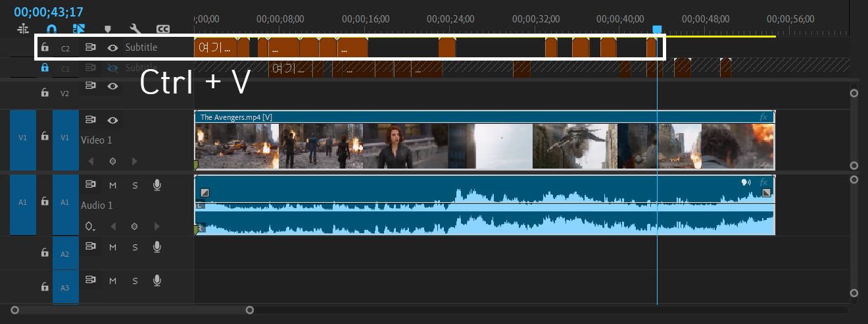Click fx badge on audio clip

(x=763, y=182)
